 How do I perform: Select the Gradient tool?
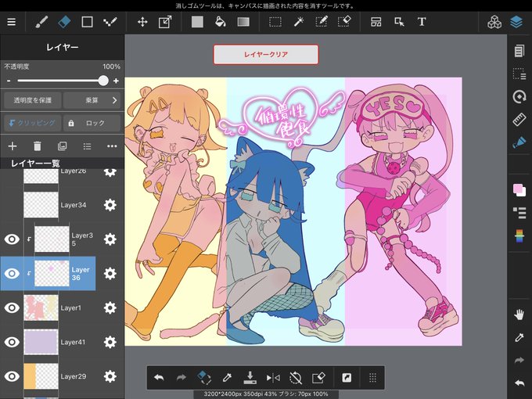point(243,22)
